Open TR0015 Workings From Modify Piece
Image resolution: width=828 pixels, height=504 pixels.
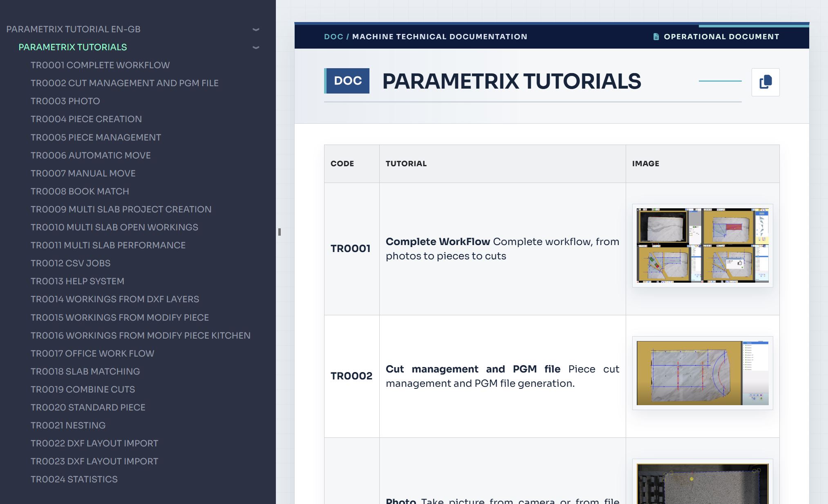tap(120, 318)
